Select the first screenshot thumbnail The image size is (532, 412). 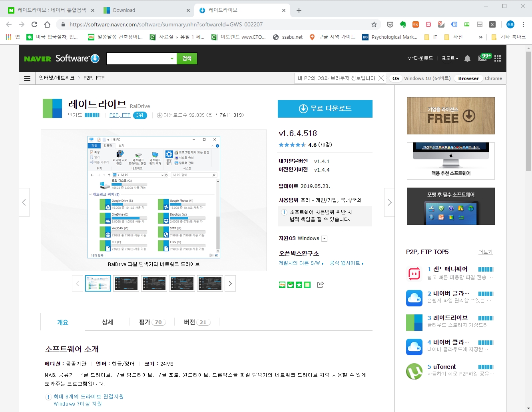click(98, 284)
